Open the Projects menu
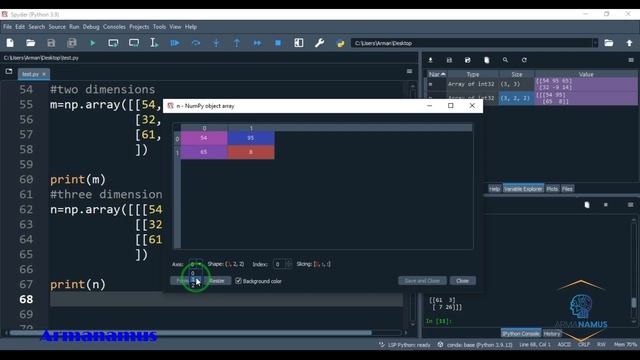The image size is (640, 360). coord(139,27)
